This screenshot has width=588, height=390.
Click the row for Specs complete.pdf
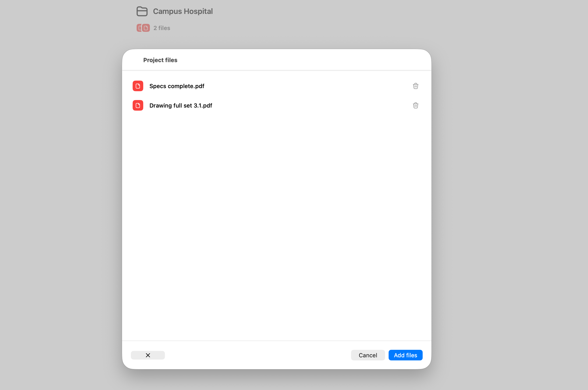point(274,86)
